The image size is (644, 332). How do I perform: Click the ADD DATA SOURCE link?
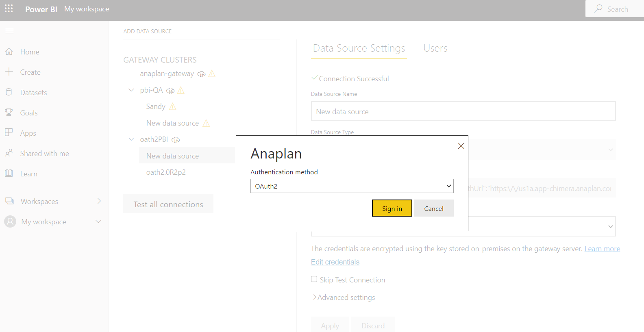tap(148, 31)
